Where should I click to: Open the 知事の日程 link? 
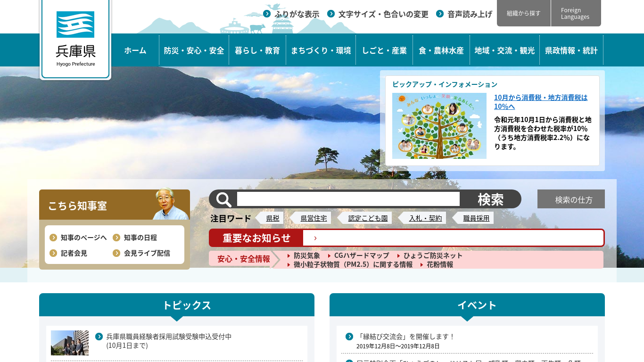(140, 238)
